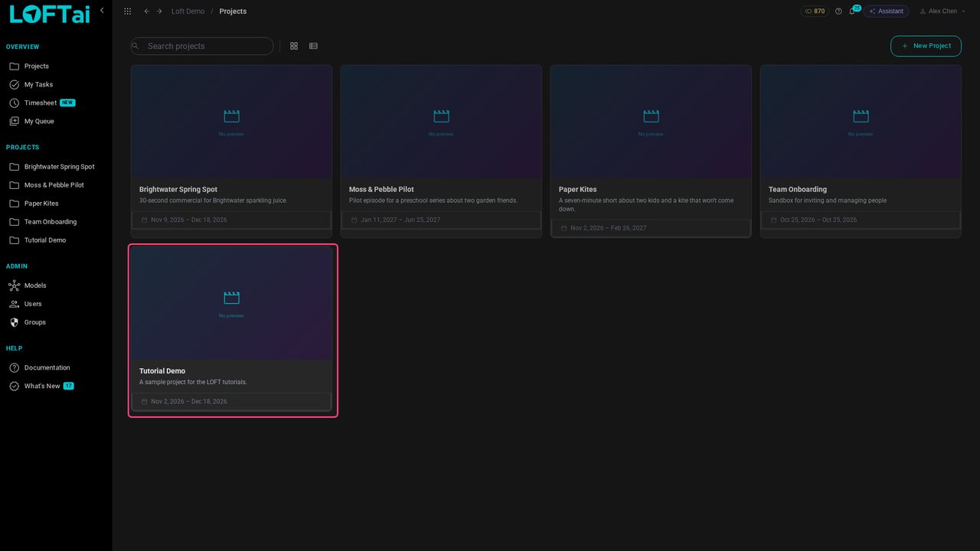Click the My Tasks checkmark icon
Viewport: 980px width, 551px height.
pyautogui.click(x=14, y=85)
